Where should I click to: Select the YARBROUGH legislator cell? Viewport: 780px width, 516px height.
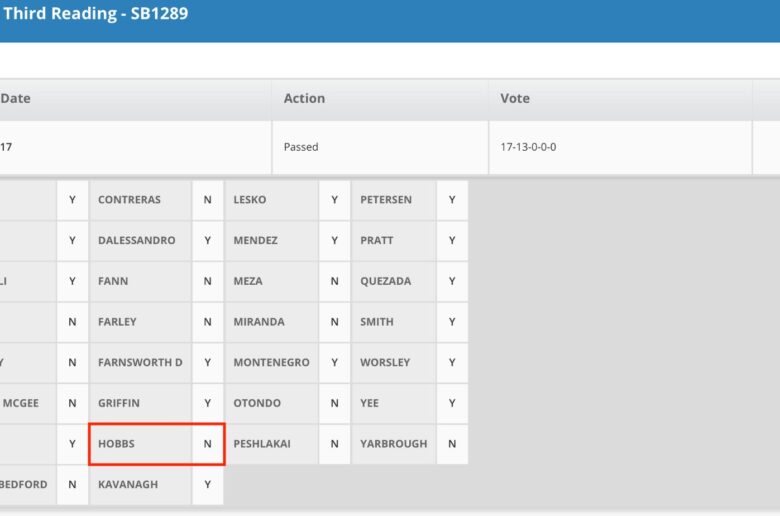tap(393, 444)
